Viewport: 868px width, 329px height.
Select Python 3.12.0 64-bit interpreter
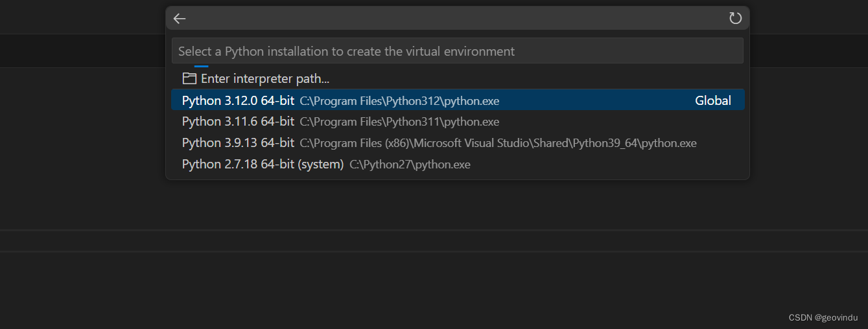(x=457, y=100)
